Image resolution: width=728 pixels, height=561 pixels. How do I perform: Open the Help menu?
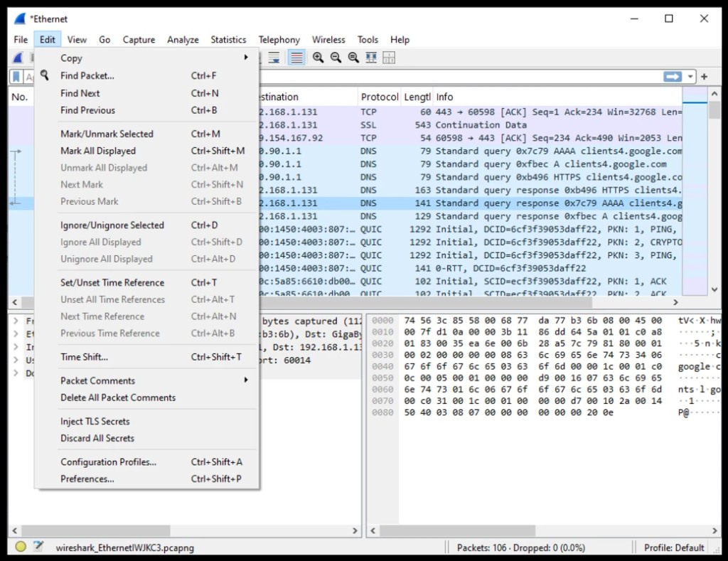coord(400,40)
